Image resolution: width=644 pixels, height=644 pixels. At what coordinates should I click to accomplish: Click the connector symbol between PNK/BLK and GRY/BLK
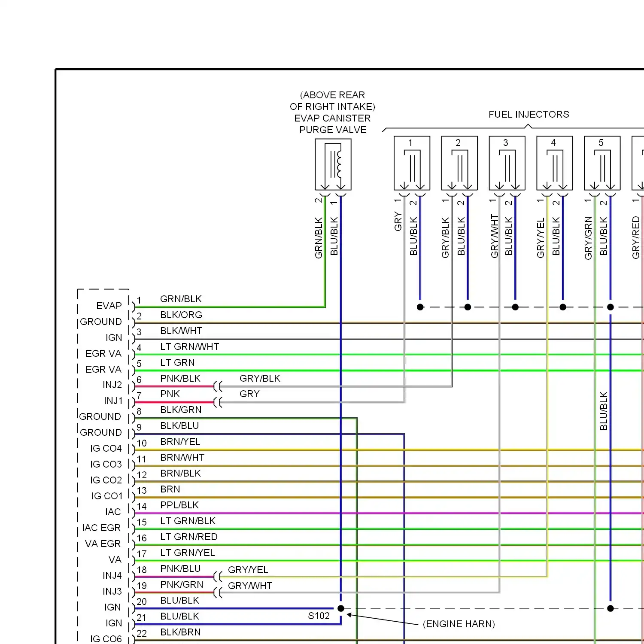point(218,386)
